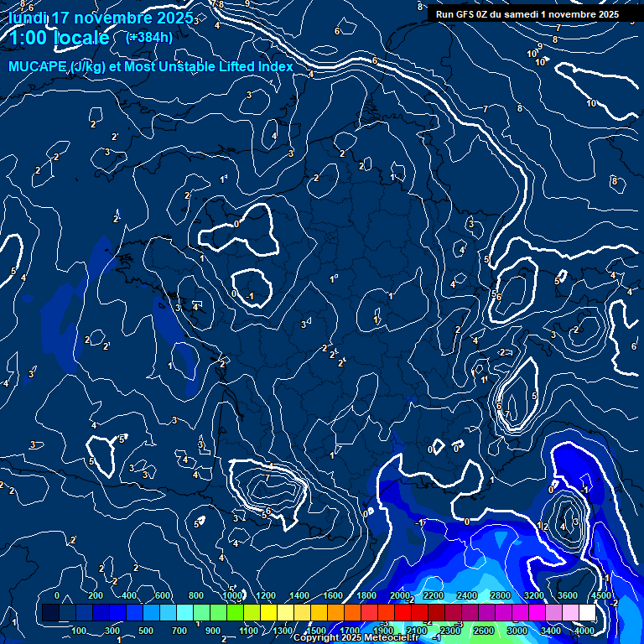Click the '1400' legend value label
Image resolution: width=644 pixels, height=644 pixels.
299,595
